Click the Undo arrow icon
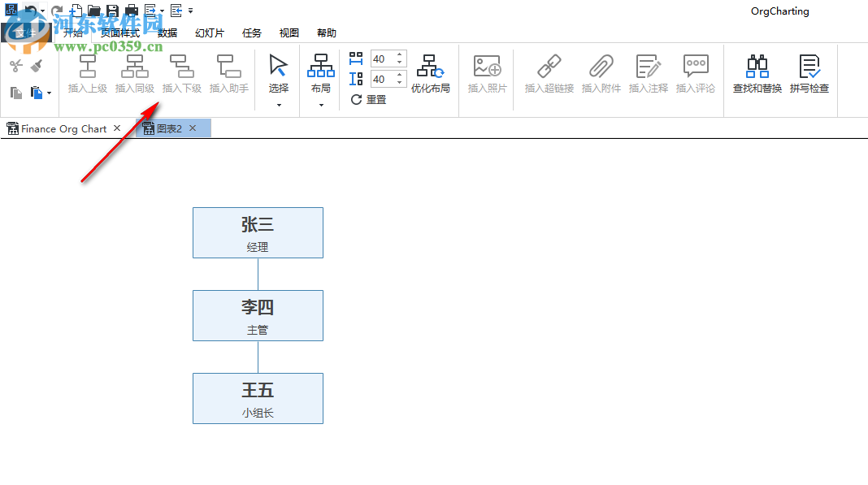The image size is (868, 485). tap(31, 10)
